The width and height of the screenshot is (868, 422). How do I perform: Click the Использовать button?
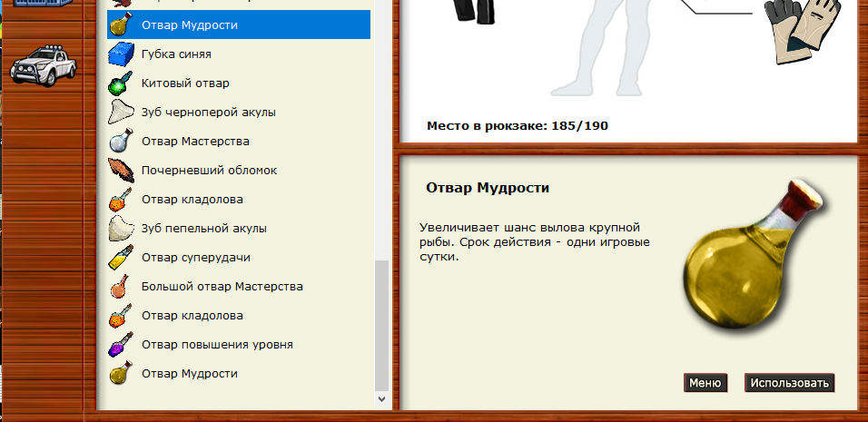[x=789, y=383]
